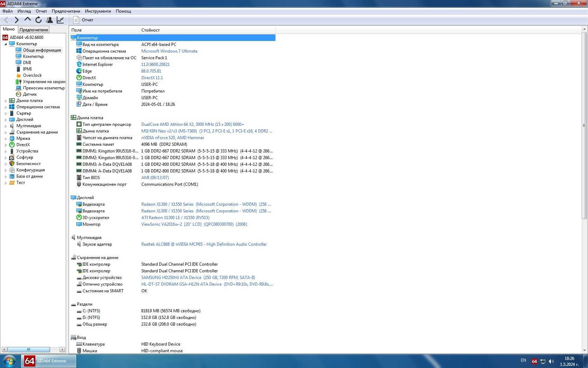Click the sidebar horizontal scrollbar thumb
Image resolution: width=588 pixels, height=368 pixels.
[29, 349]
